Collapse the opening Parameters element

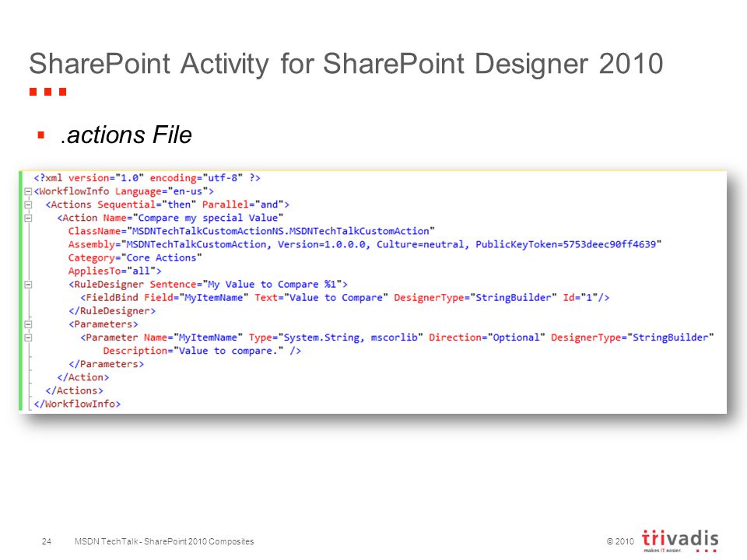28,324
